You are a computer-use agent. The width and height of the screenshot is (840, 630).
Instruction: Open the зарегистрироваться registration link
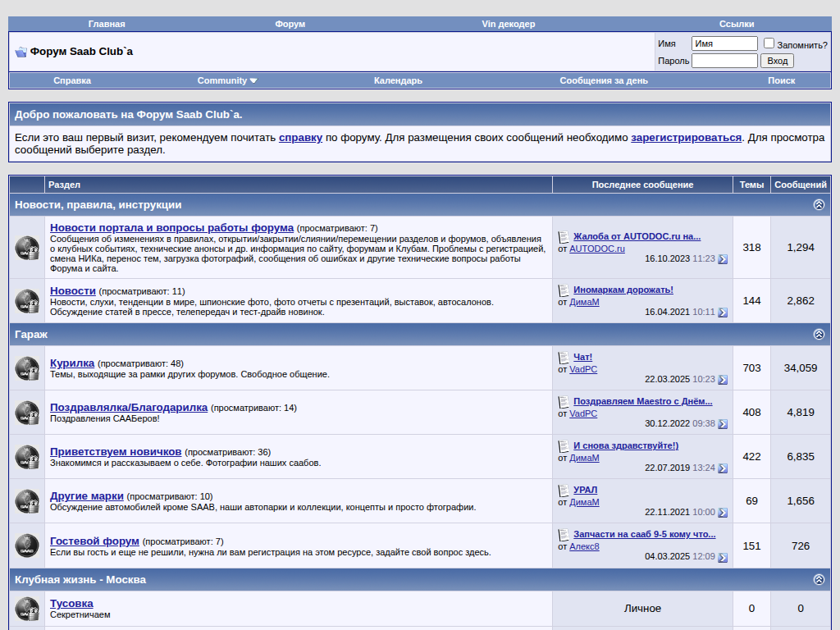[x=686, y=138]
